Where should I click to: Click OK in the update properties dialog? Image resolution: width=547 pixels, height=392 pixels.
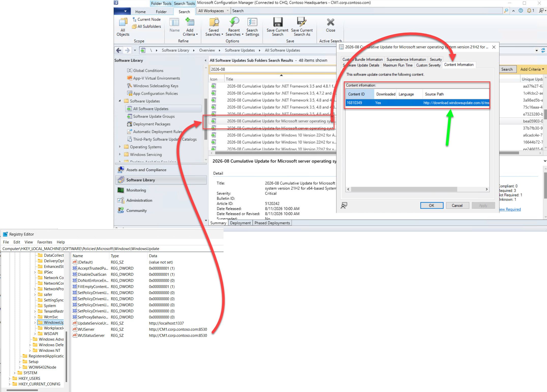tap(432, 206)
